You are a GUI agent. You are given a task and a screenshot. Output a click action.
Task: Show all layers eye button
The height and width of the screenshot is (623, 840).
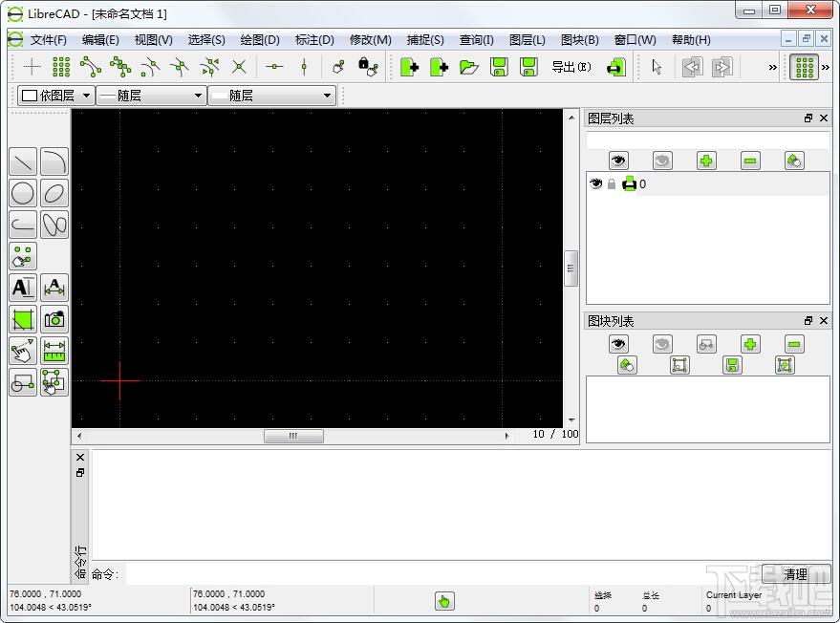[x=618, y=161]
